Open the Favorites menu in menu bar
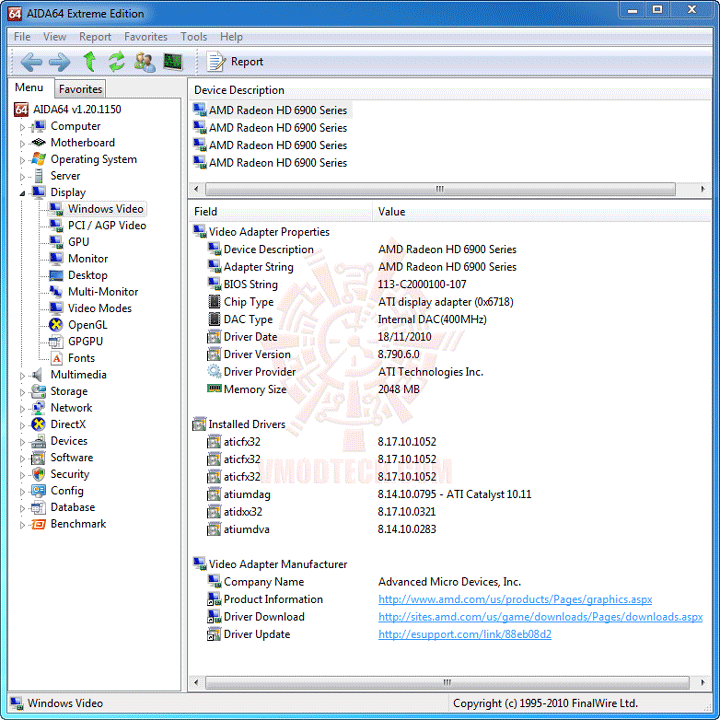The height and width of the screenshot is (720, 720). (146, 36)
